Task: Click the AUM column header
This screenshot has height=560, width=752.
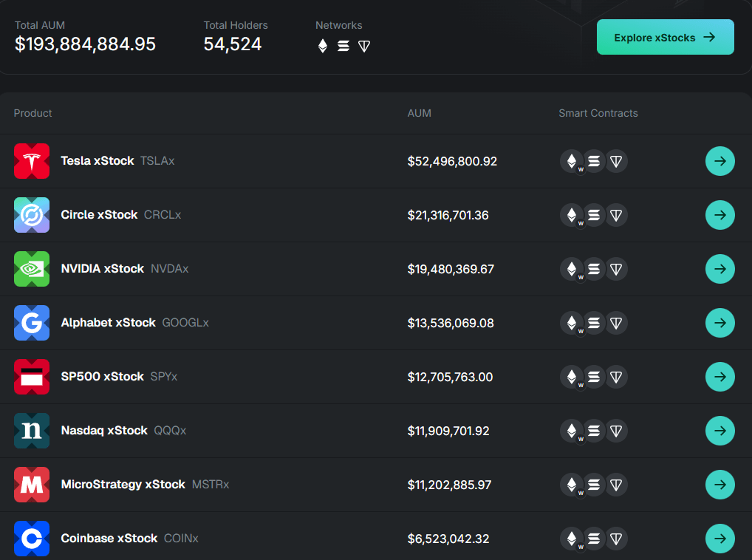Action: [419, 113]
